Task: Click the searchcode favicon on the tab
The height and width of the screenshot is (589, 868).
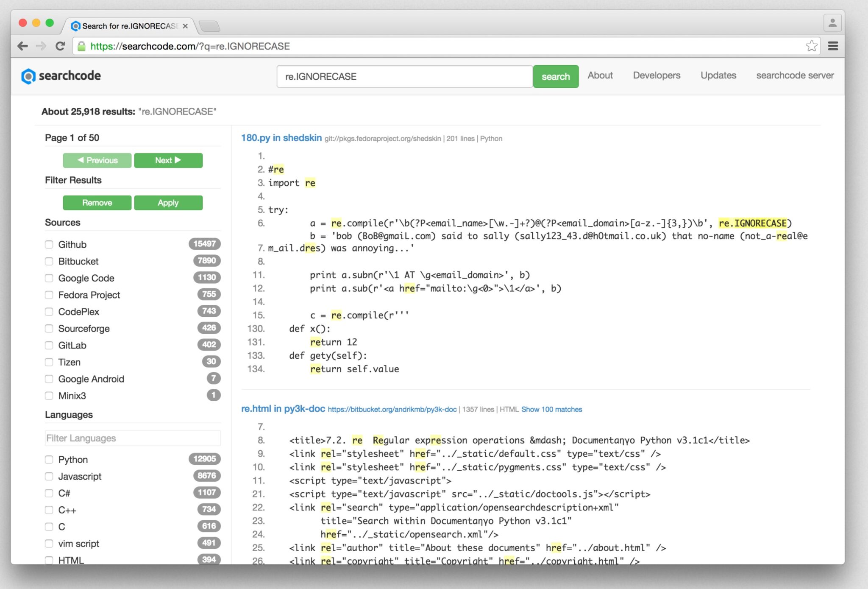Action: [x=76, y=26]
